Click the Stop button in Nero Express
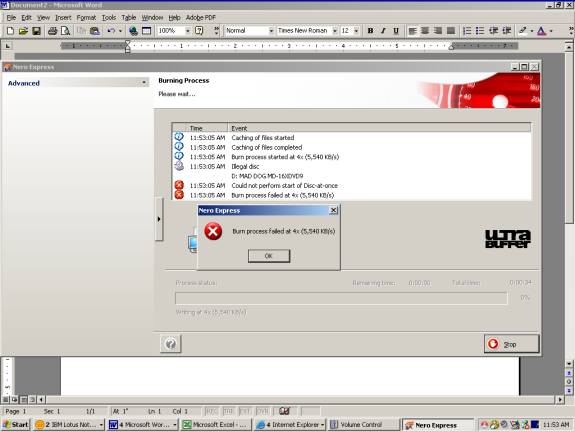The width and height of the screenshot is (575, 432). point(512,344)
